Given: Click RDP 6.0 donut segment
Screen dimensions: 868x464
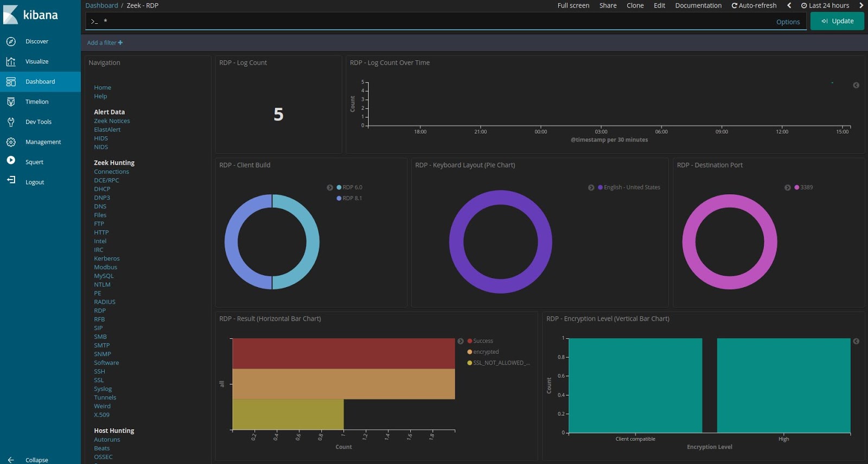Looking at the screenshot, I should point(312,241).
